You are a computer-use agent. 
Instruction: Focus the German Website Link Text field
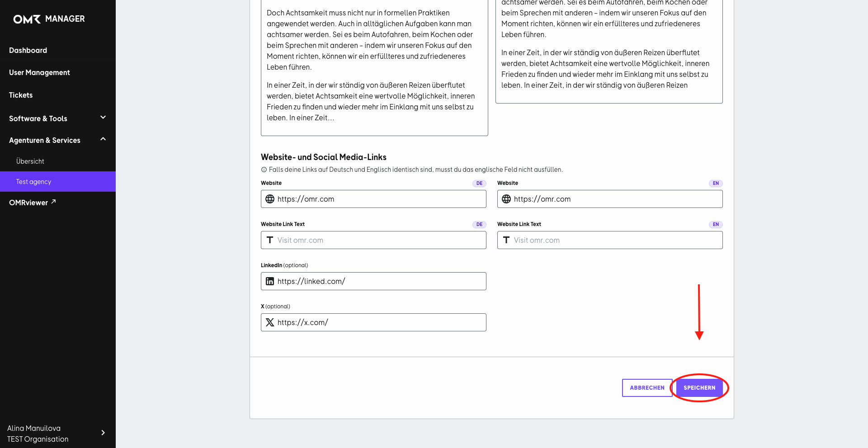coord(373,240)
